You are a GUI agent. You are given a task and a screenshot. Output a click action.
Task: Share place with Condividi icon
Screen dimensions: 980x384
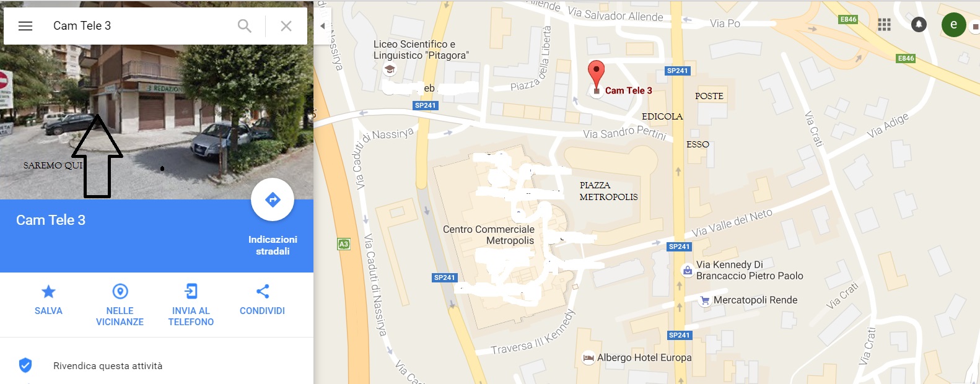tap(263, 291)
